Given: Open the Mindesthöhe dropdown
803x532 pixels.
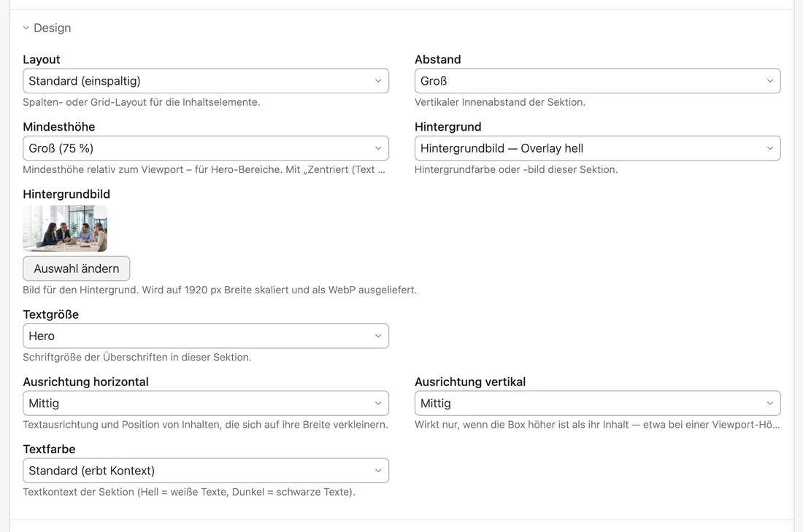Looking at the screenshot, I should point(206,148).
